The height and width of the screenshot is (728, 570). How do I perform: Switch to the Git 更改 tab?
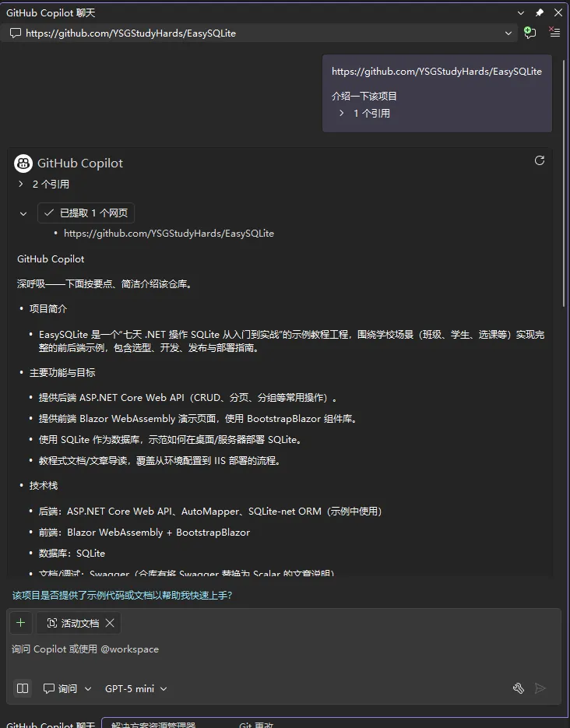pos(256,724)
